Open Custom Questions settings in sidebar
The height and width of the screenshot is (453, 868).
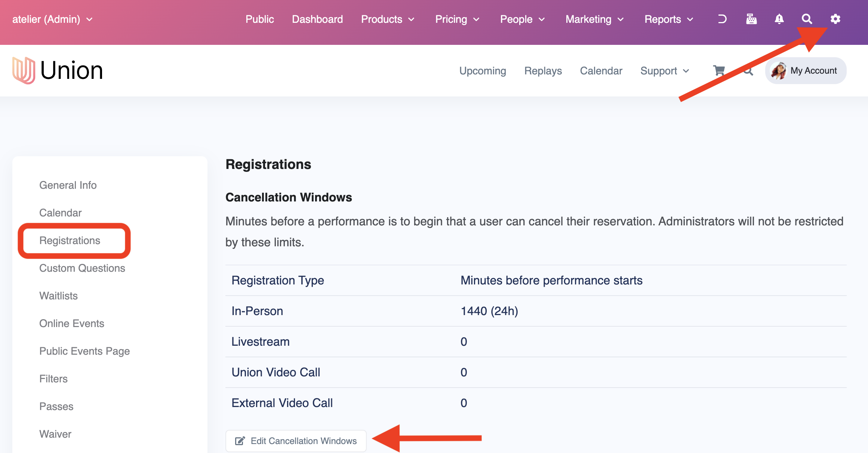click(82, 268)
